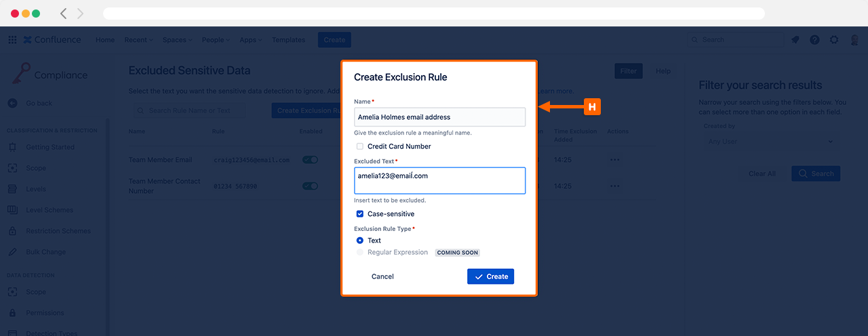The height and width of the screenshot is (336, 868).
Task: Expand the Spaces dropdown menu
Action: pyautogui.click(x=177, y=40)
